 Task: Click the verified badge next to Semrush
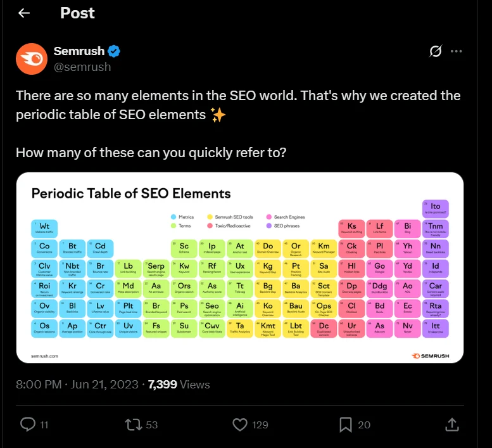click(x=113, y=51)
